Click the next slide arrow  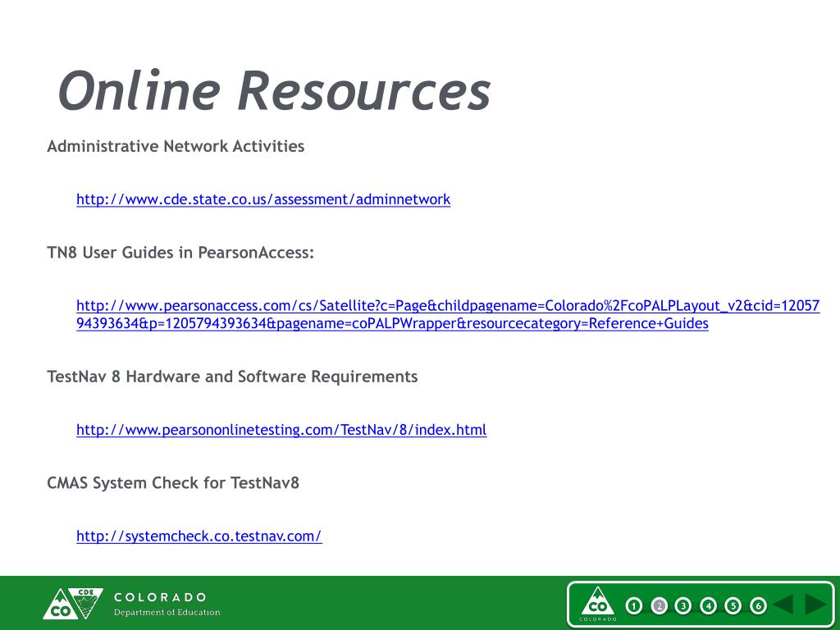[816, 605]
